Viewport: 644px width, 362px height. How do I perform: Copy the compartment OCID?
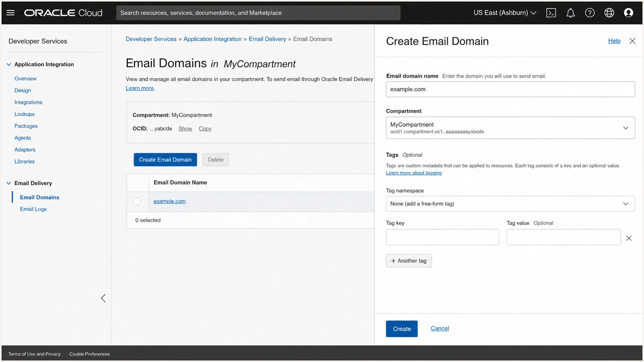205,128
